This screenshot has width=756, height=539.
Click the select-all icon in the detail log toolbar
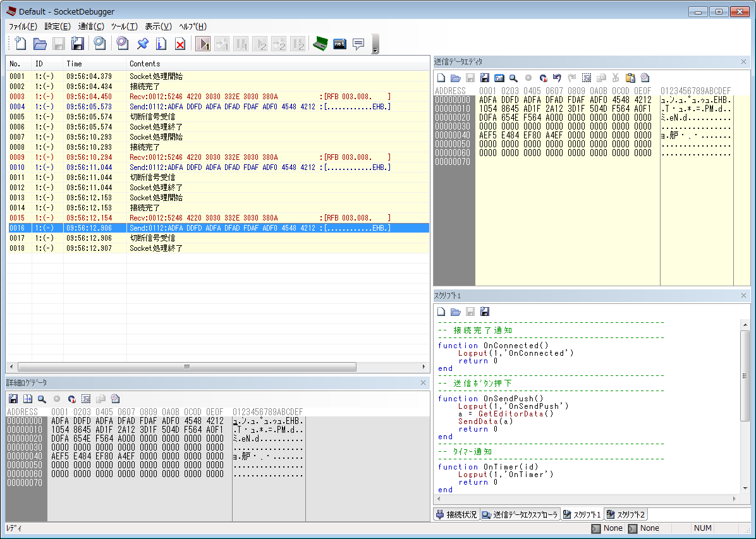(x=86, y=399)
